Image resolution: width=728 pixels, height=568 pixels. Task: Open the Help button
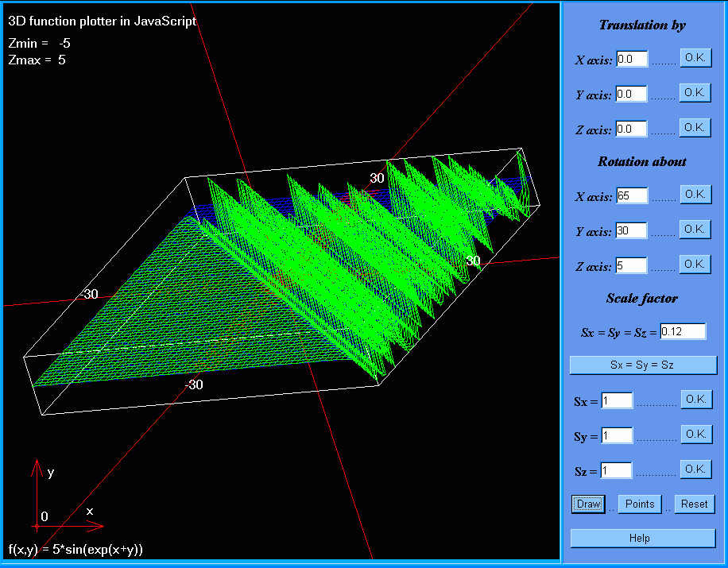[642, 539]
